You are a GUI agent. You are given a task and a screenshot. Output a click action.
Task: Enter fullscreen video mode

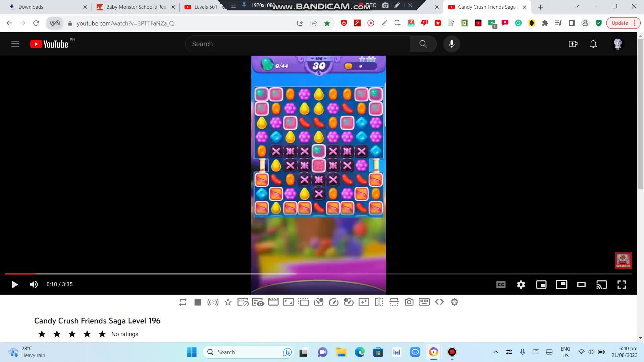point(622,285)
